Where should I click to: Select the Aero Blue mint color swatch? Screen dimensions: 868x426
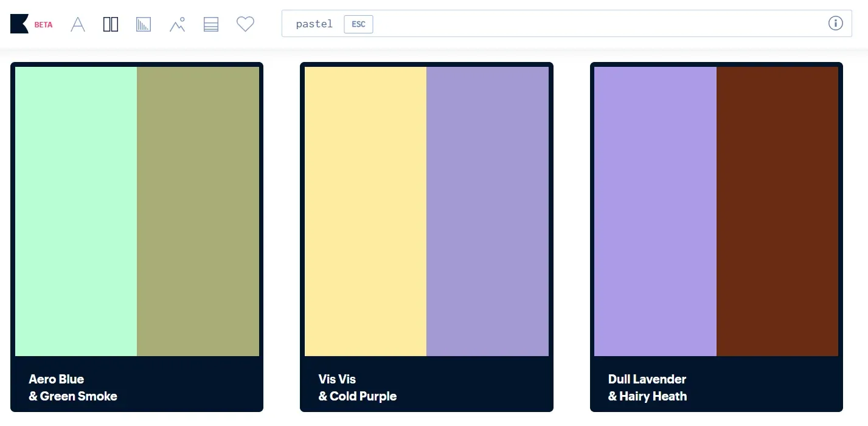(76, 210)
